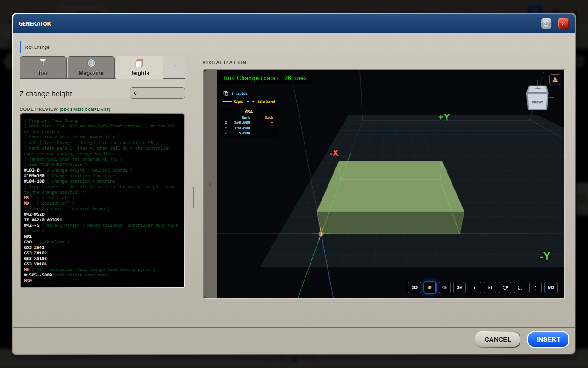Screen dimensions: 588x368
Task: Step forward to the next move
Action: 490,287
